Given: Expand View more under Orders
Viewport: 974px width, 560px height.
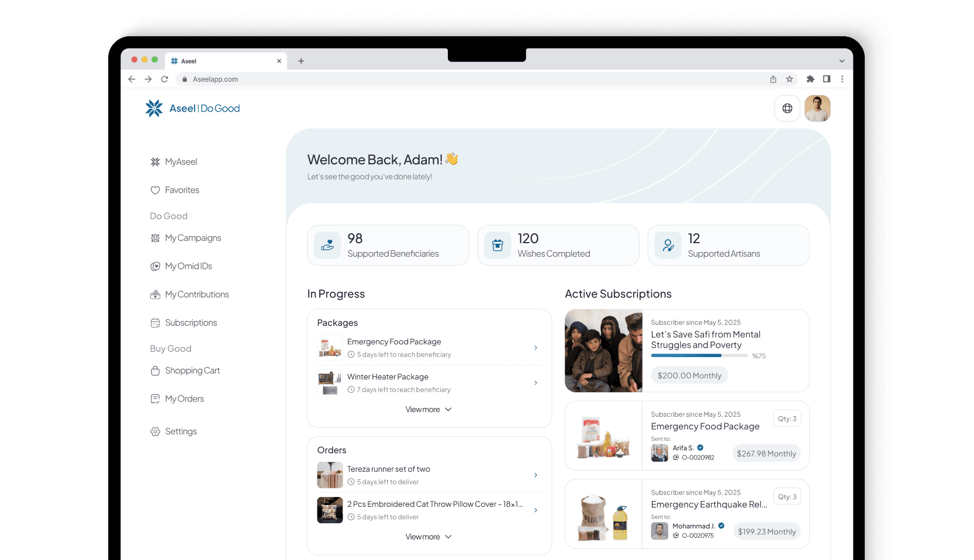Looking at the screenshot, I should [x=429, y=537].
